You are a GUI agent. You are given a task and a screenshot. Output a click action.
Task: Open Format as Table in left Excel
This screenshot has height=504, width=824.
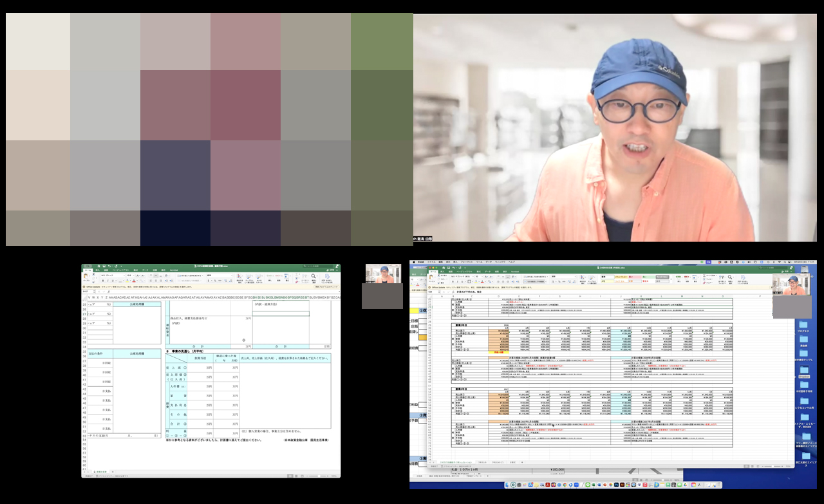[249, 278]
